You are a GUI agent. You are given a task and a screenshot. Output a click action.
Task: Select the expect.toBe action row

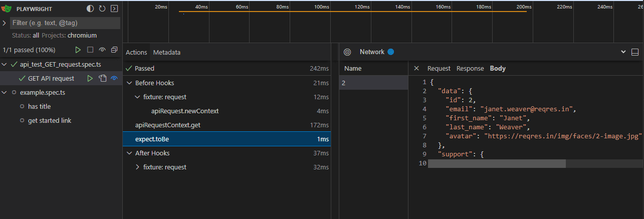pos(227,139)
